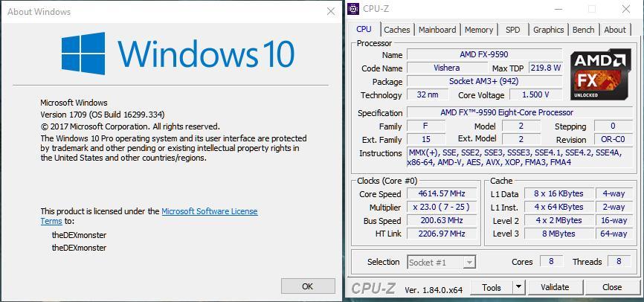Open the Memory tab

(478, 30)
